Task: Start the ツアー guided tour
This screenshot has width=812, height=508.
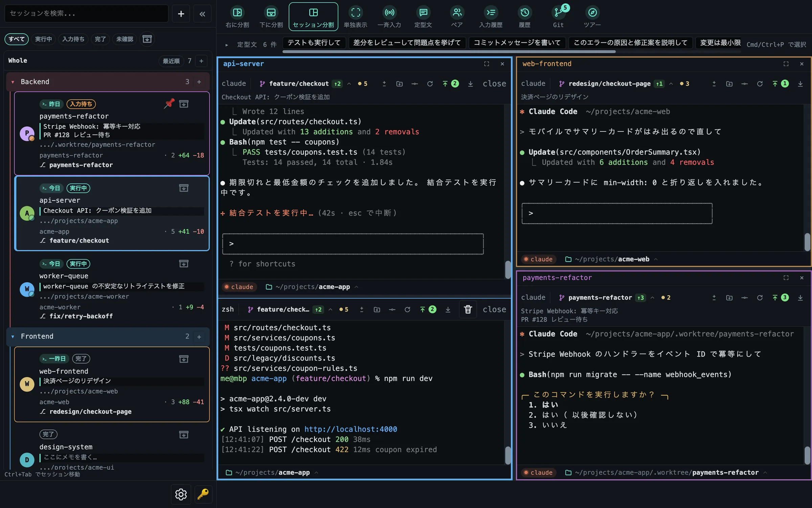Action: pos(592,17)
